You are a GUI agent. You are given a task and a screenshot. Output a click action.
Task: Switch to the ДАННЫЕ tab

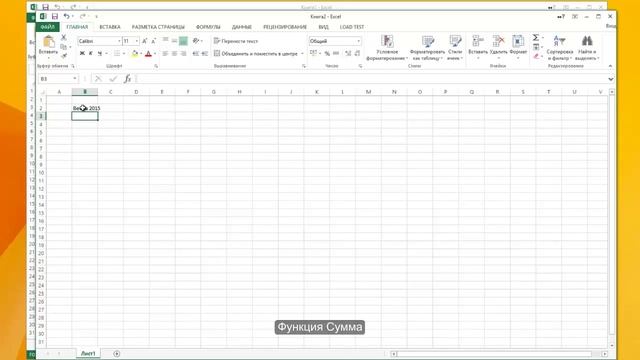(x=242, y=27)
